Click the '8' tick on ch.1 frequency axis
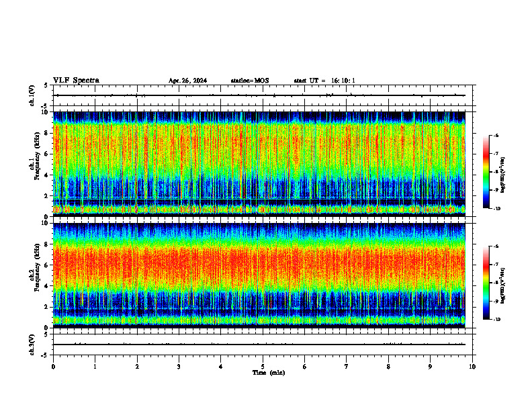This screenshot has height=411, width=532. (x=47, y=133)
